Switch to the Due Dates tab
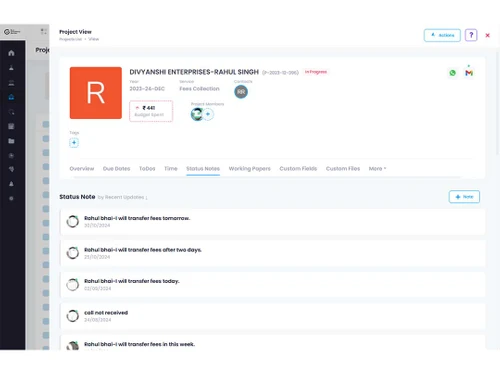 (116, 169)
